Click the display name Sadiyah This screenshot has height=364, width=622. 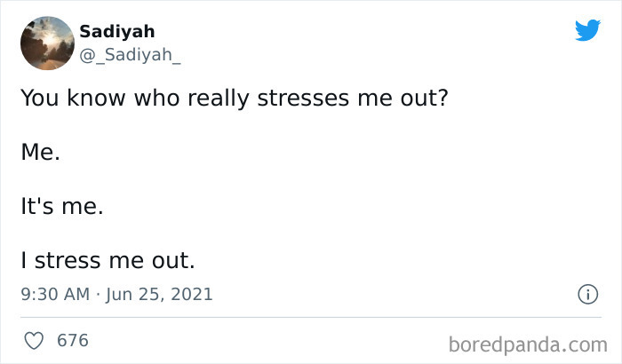tap(117, 31)
